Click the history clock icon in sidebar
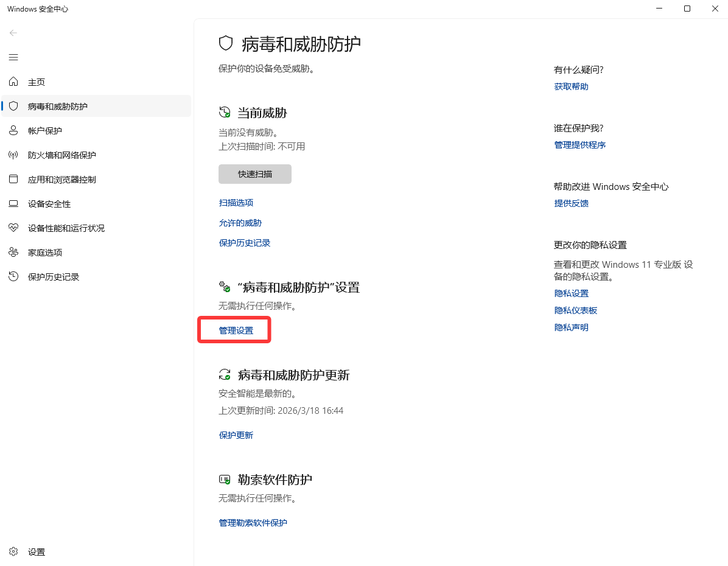 click(x=13, y=277)
